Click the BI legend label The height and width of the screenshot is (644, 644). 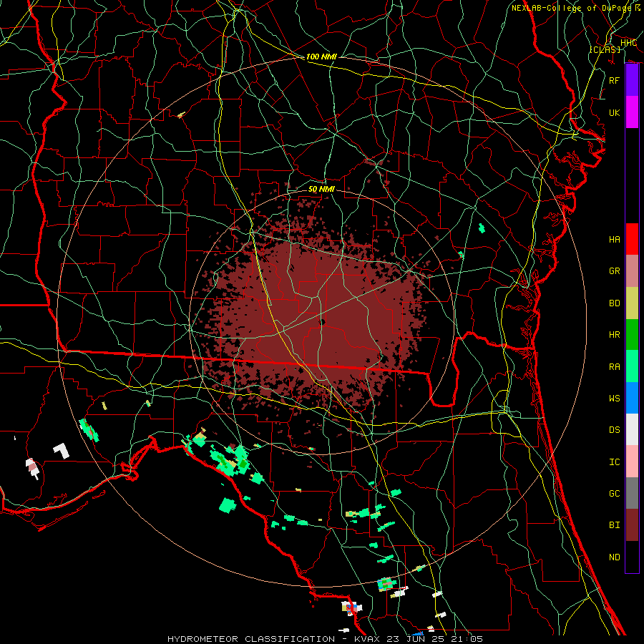(x=614, y=525)
